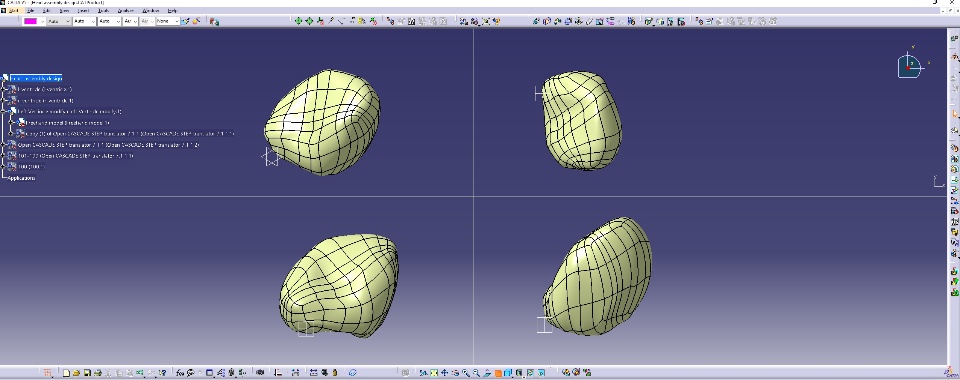Open the Start menu in menu bar
The width and height of the screenshot is (960, 380).
[13, 10]
